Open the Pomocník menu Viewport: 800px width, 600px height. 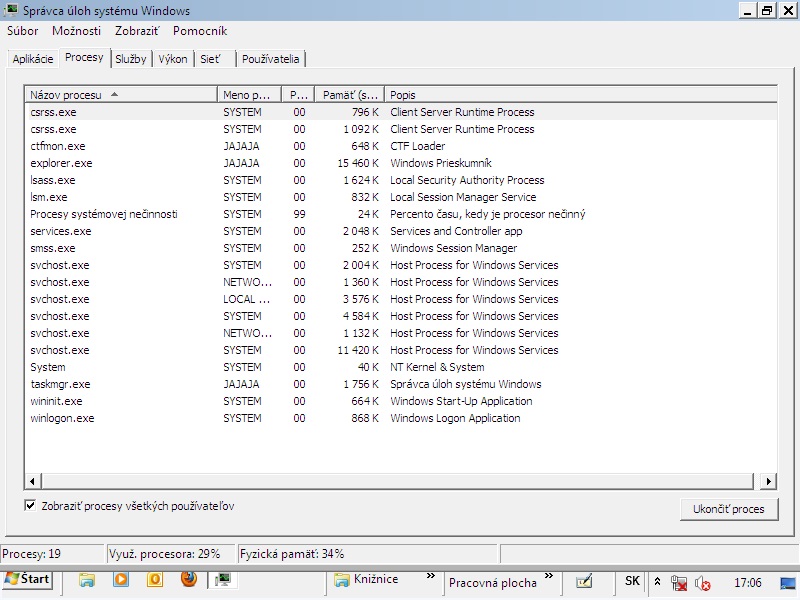click(x=200, y=31)
